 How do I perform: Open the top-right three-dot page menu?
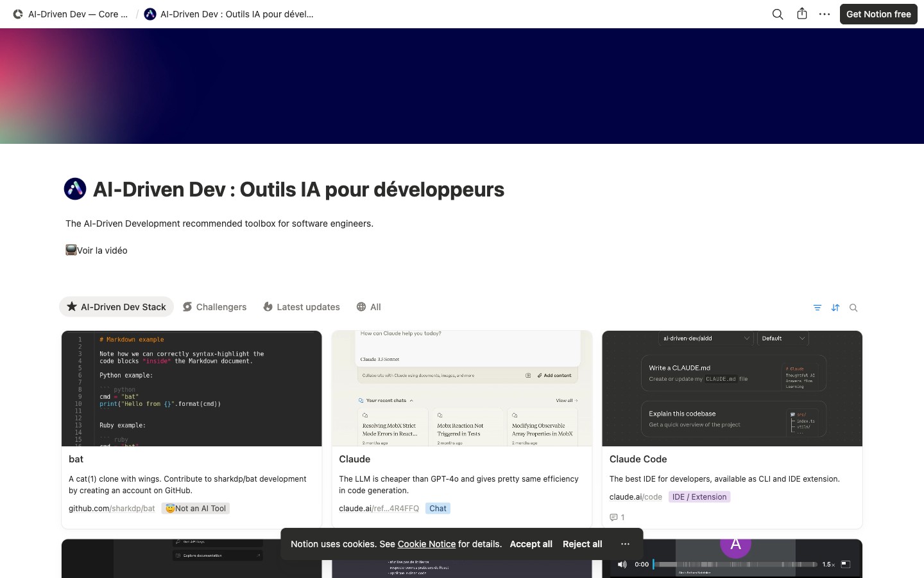coord(825,14)
